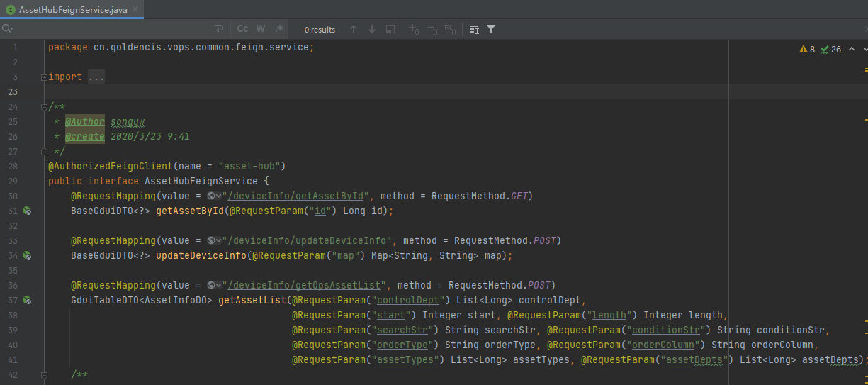Click the typo indicator showing 26
Screen dimensions: 868x385
point(830,49)
